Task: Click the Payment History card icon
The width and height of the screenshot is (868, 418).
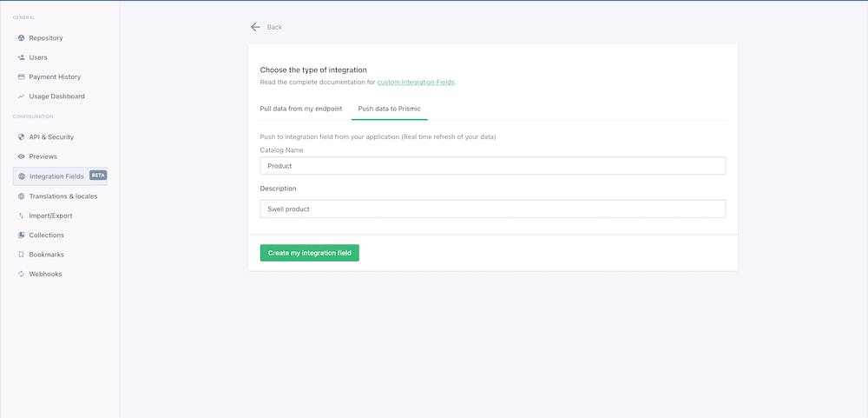Action: point(21,76)
